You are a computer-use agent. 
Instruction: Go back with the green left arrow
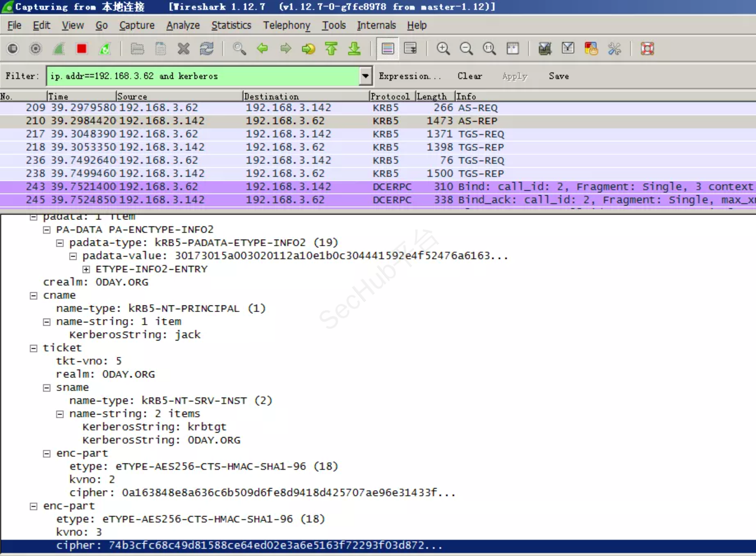(263, 49)
